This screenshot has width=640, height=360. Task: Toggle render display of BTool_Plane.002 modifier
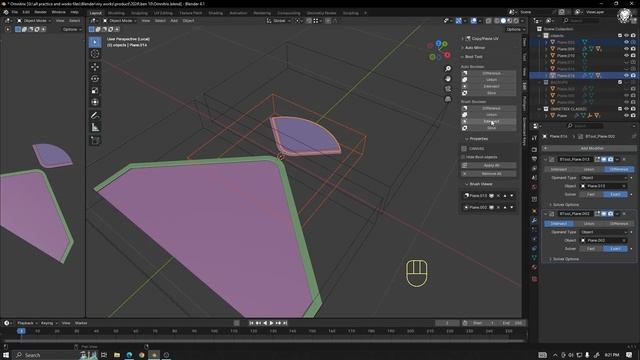click(610, 213)
